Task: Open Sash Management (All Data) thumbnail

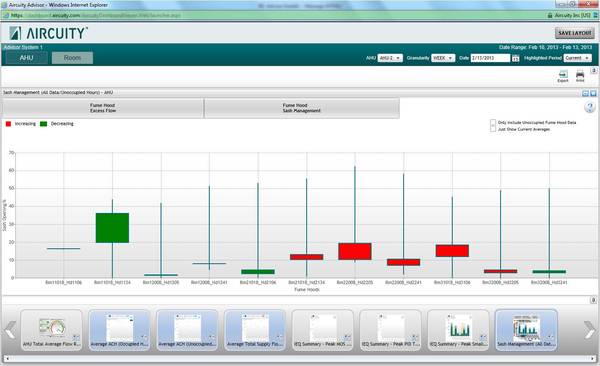Action: pyautogui.click(x=526, y=330)
